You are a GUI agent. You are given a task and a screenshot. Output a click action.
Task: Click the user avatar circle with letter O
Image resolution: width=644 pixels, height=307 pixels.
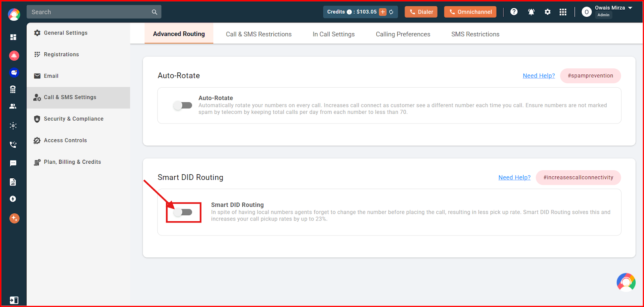(586, 12)
